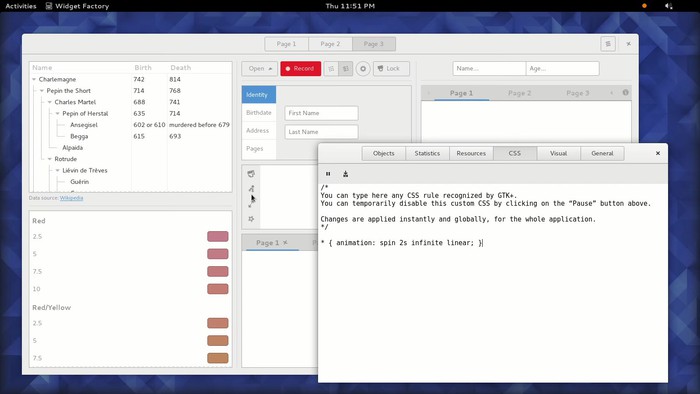Click the gear icon in vertical toolbar
Image resolution: width=700 pixels, height=394 pixels.
[x=251, y=219]
